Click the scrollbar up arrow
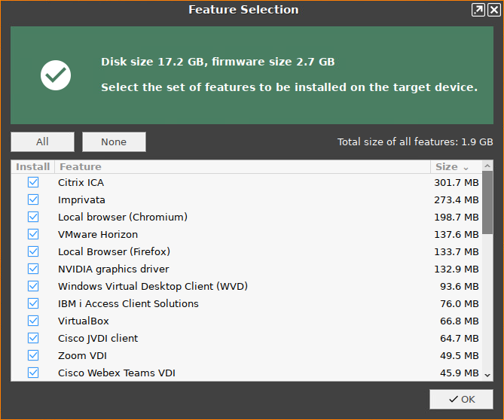 coord(487,166)
